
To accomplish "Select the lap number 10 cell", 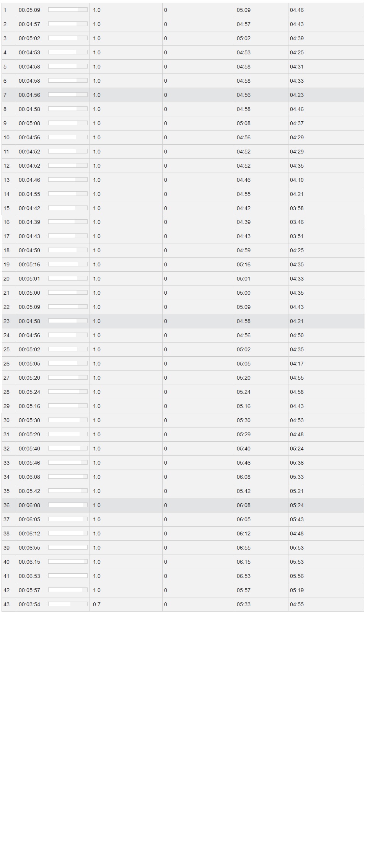I will pyautogui.click(x=7, y=137).
